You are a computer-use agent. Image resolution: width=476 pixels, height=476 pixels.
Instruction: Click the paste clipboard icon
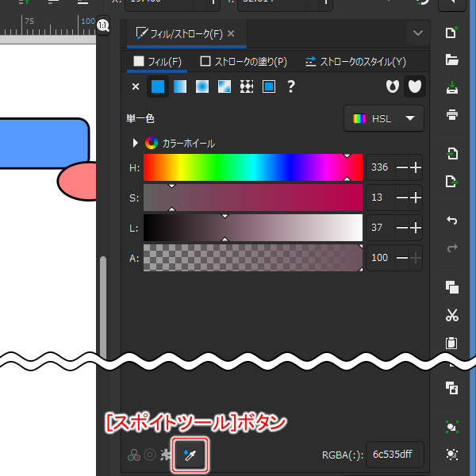pos(451,343)
